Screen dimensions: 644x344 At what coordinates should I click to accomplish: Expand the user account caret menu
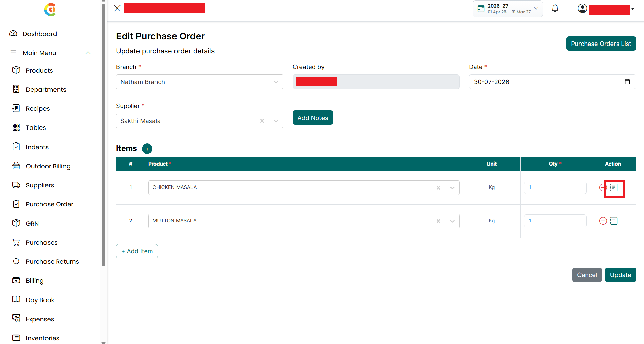point(633,9)
